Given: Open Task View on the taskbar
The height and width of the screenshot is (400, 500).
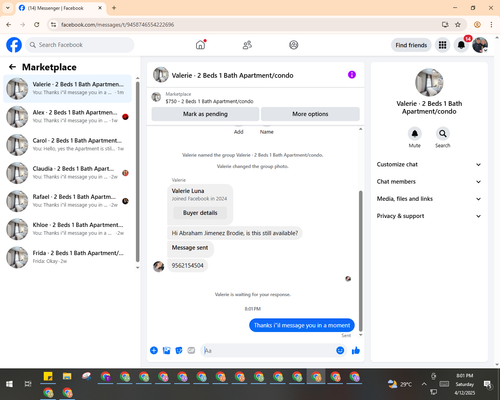Looking at the screenshot, I should pos(28,384).
